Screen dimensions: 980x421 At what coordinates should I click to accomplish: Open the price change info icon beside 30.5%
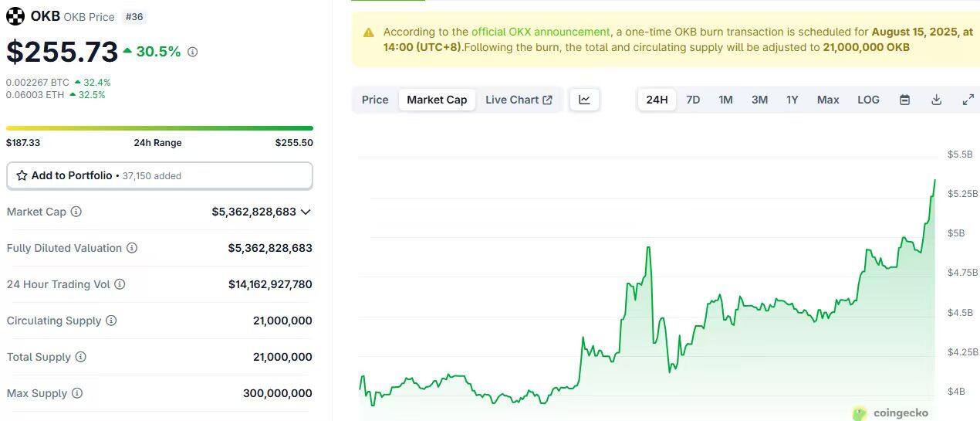193,52
